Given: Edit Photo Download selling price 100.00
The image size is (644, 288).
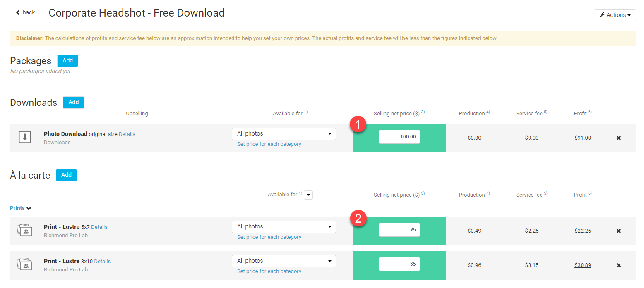Looking at the screenshot, I should pyautogui.click(x=399, y=137).
